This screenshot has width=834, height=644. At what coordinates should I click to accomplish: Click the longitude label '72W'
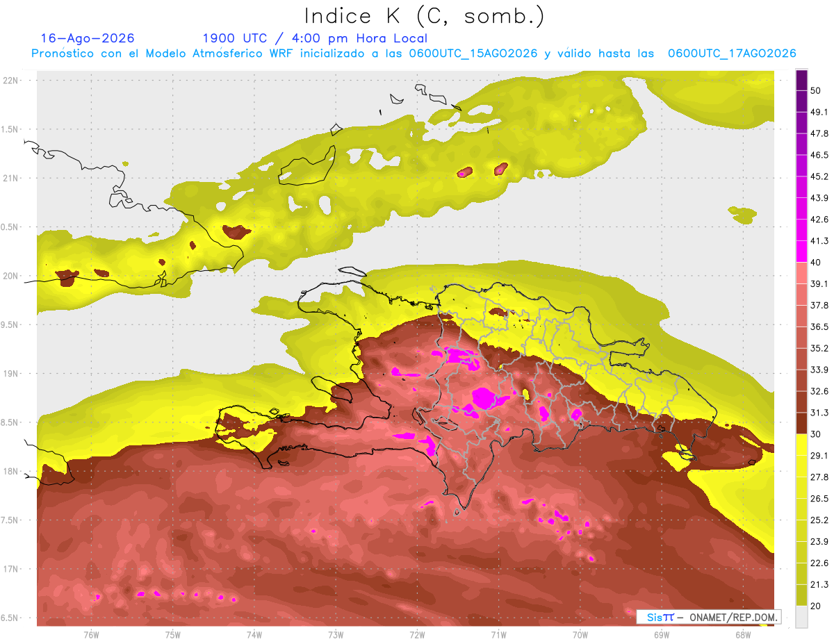click(417, 635)
